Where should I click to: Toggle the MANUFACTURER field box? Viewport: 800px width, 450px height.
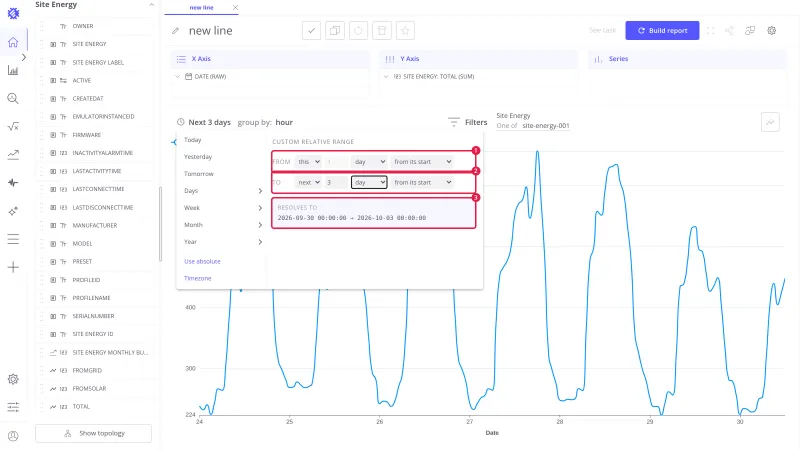point(53,226)
